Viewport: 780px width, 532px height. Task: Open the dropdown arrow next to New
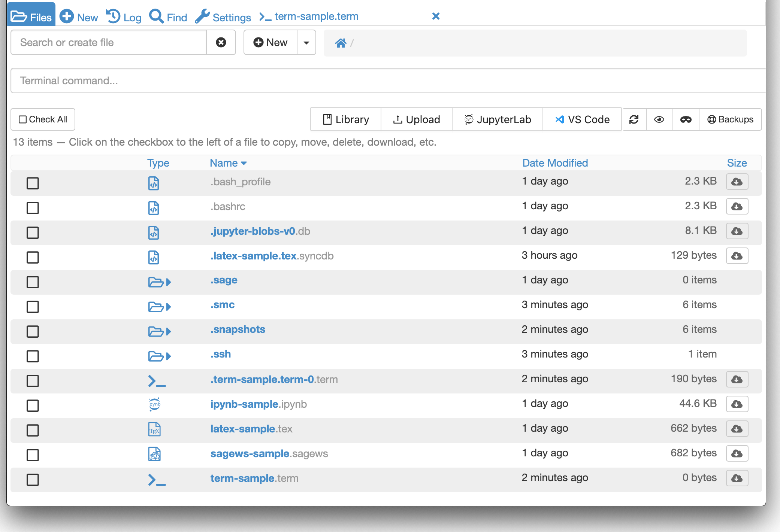(306, 42)
